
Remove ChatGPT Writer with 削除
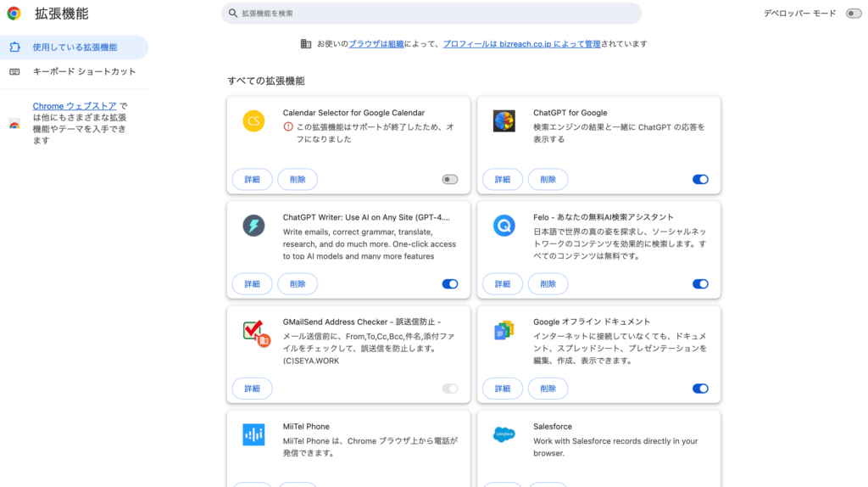click(298, 284)
